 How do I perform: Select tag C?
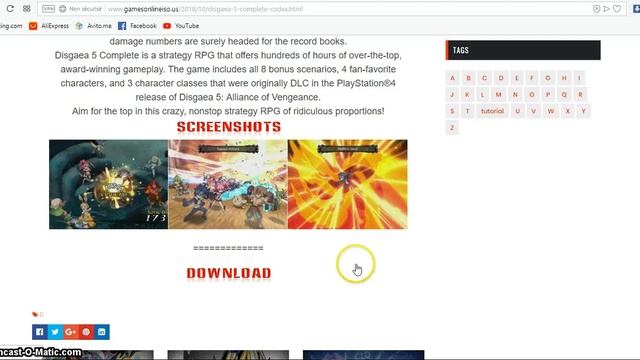coord(484,78)
